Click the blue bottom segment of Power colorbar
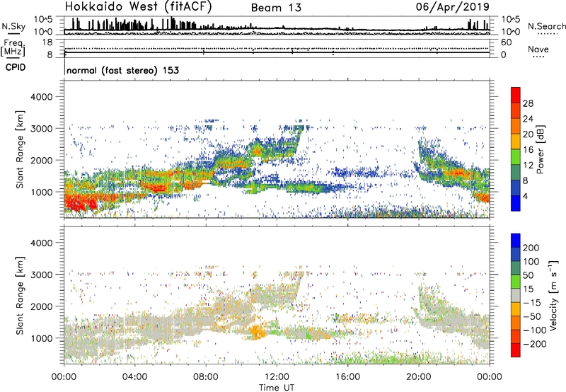 point(516,204)
